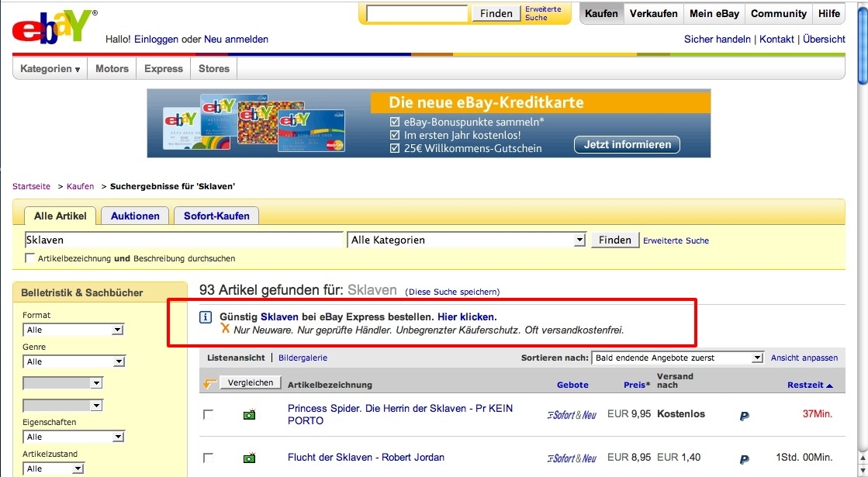The height and width of the screenshot is (477, 868).
Task: Click the orange eBay Express X icon
Action: [x=225, y=330]
